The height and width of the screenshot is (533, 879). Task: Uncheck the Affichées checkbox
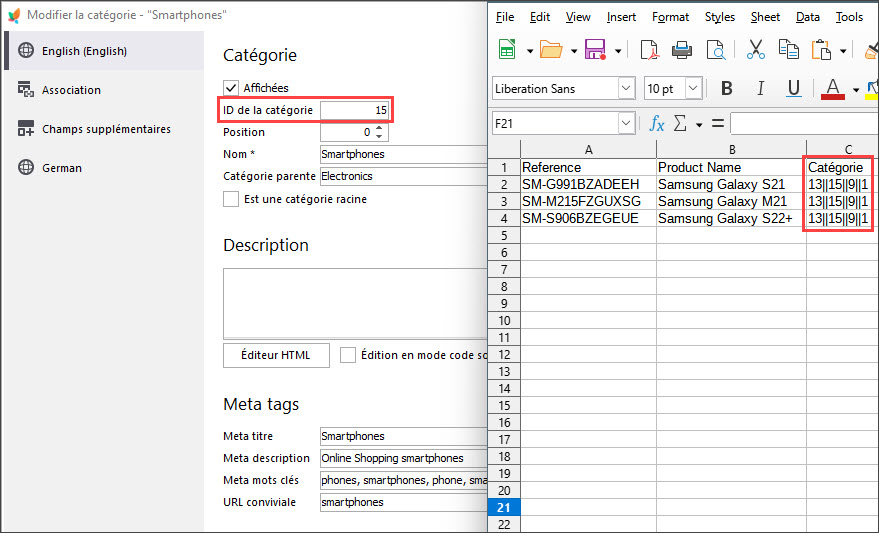231,88
